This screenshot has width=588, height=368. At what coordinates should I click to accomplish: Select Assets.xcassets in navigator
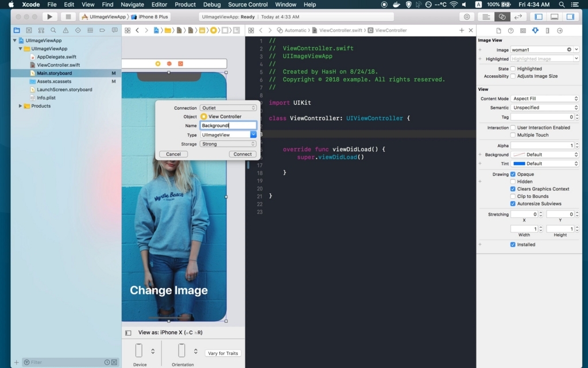[x=54, y=81]
